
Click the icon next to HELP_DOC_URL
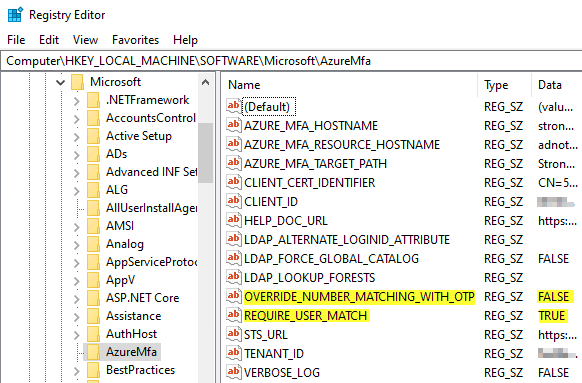tap(233, 220)
